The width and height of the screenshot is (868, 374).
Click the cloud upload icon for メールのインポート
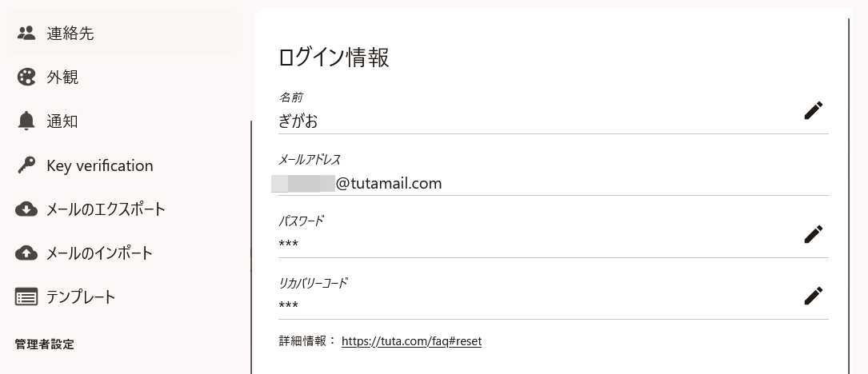tap(26, 253)
